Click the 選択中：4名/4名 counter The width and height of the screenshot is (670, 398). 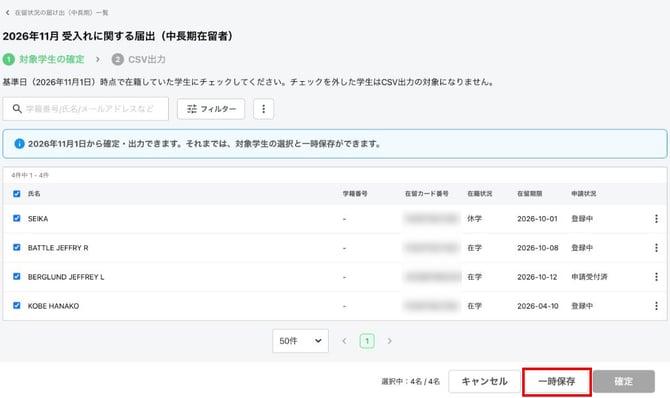411,381
